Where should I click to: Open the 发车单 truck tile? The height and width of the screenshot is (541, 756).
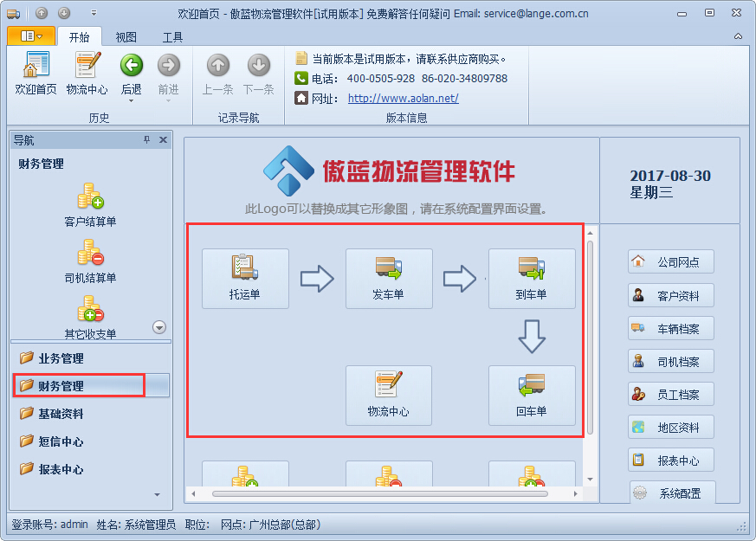(389, 279)
